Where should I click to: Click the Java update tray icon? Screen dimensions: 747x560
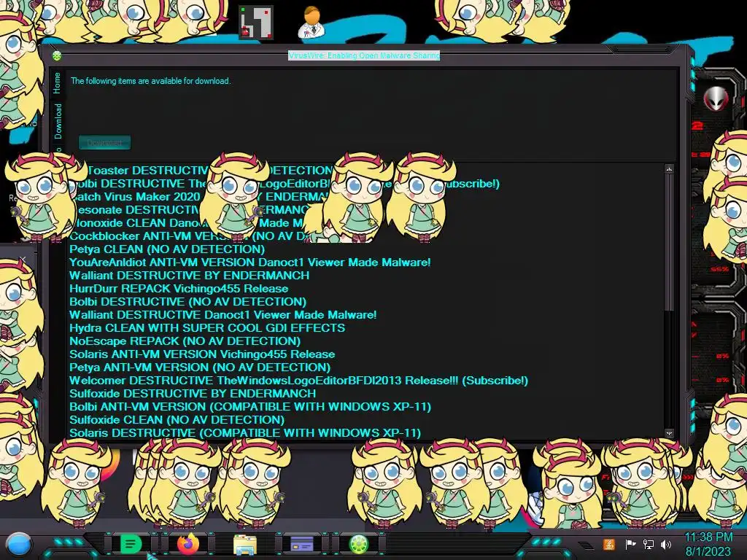coord(609,544)
